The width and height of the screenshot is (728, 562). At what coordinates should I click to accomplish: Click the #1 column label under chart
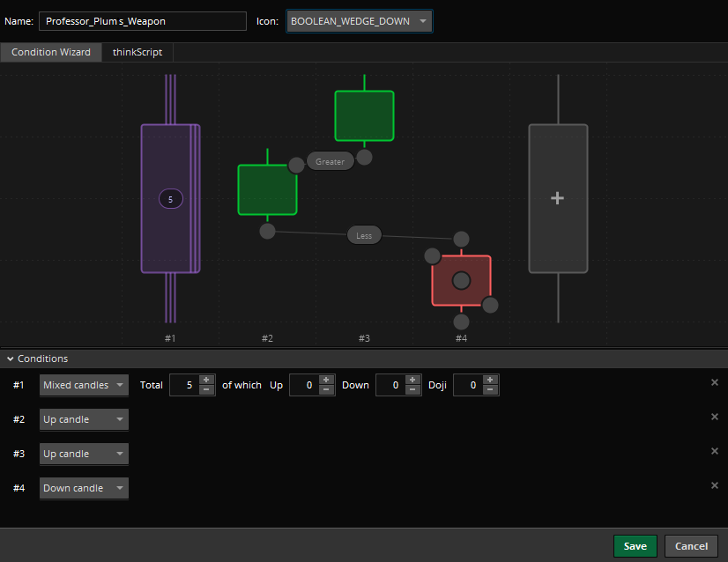[170, 338]
